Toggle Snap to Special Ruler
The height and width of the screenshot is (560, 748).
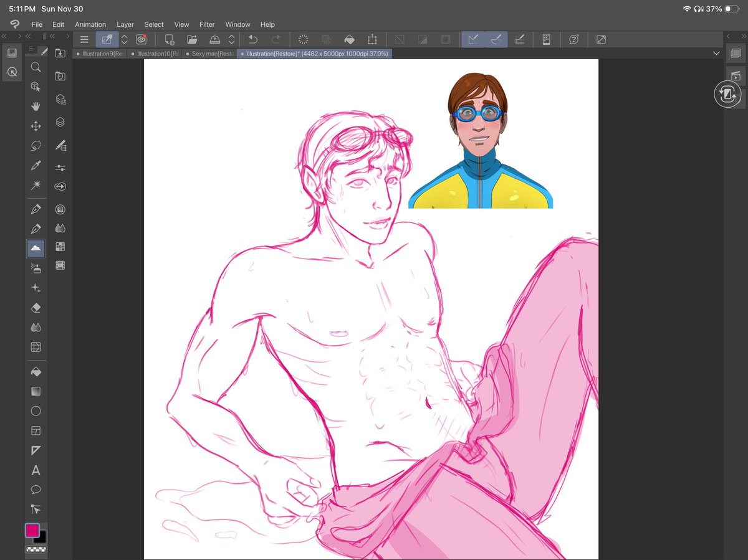coord(496,39)
